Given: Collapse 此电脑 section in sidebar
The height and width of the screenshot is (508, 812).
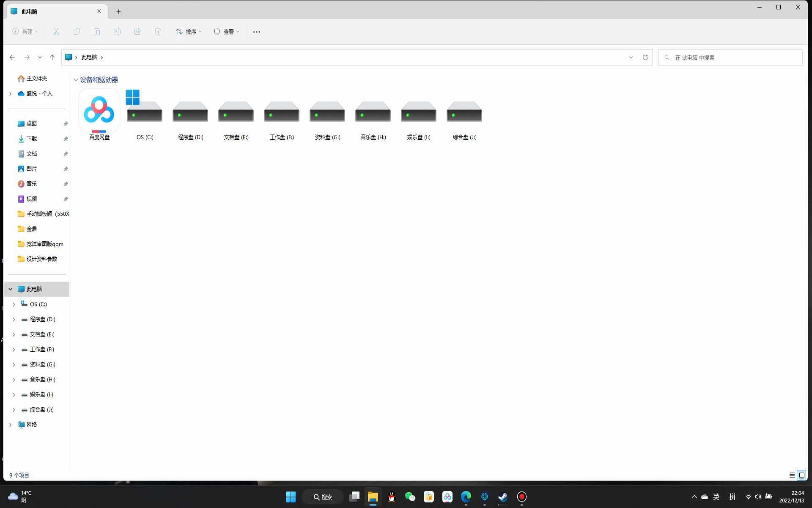Looking at the screenshot, I should (x=10, y=289).
